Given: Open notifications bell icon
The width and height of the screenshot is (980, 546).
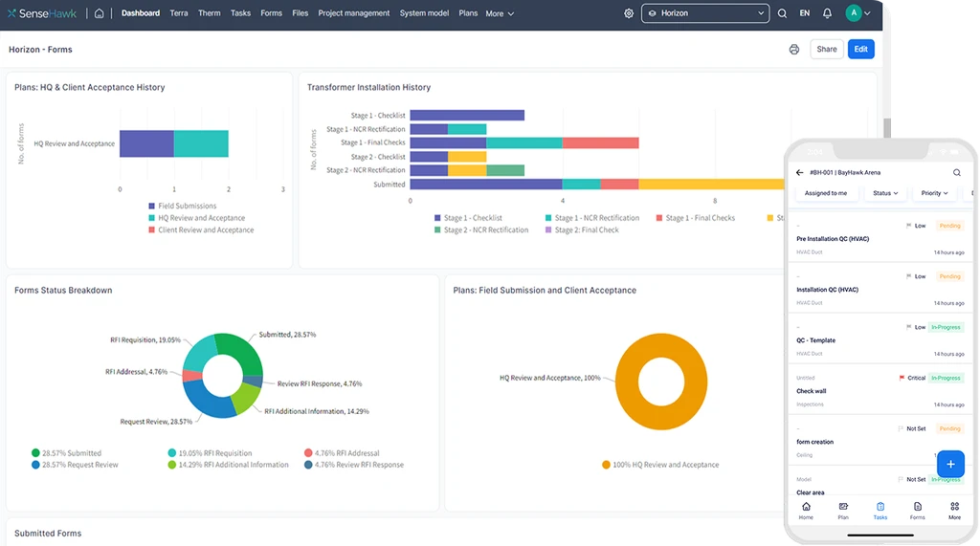Looking at the screenshot, I should tap(827, 13).
